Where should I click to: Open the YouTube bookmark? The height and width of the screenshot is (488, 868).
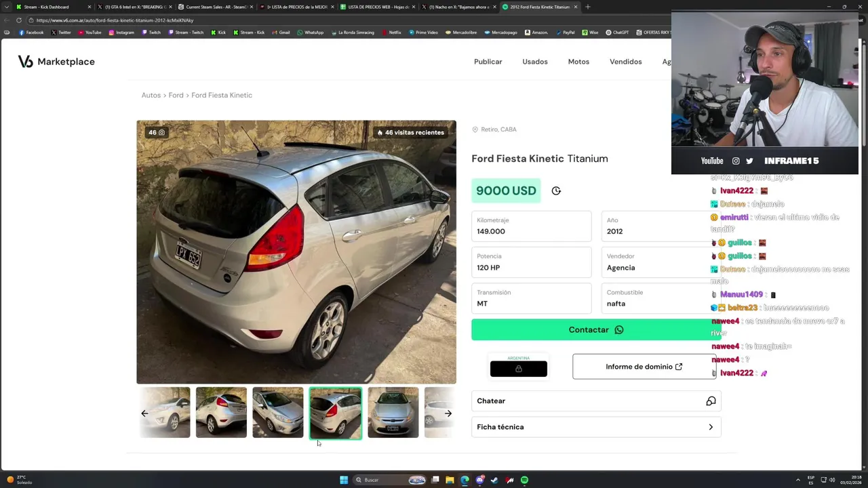pos(90,33)
